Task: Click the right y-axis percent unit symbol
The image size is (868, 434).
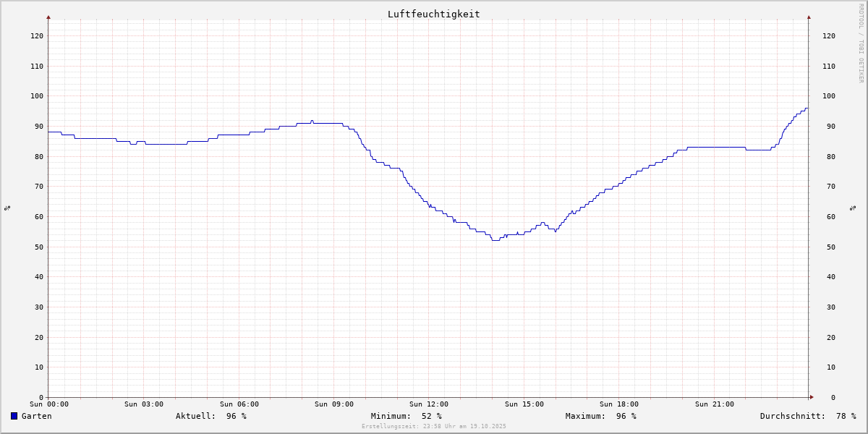Action: tap(853, 208)
